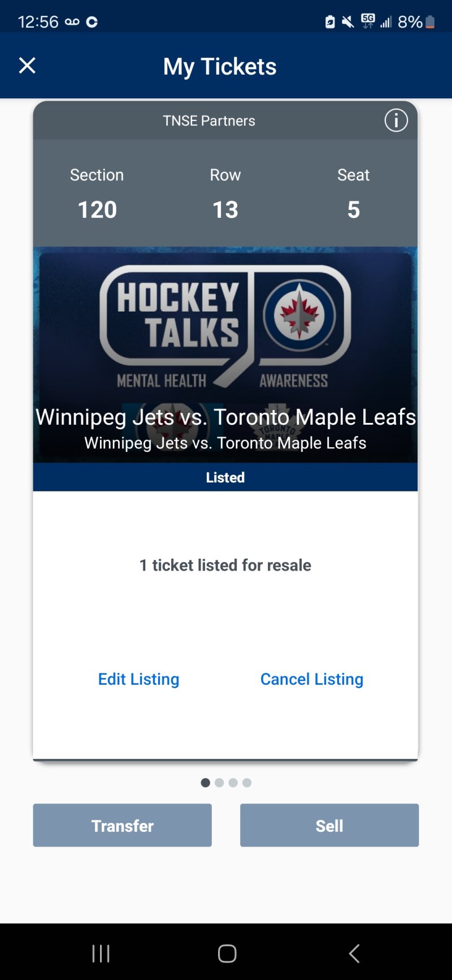Tap the muted sound status icon
This screenshot has height=980, width=452.
tap(348, 22)
